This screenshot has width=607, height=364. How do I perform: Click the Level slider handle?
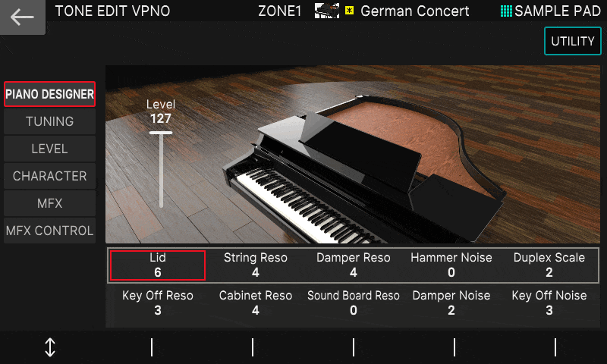[161, 133]
